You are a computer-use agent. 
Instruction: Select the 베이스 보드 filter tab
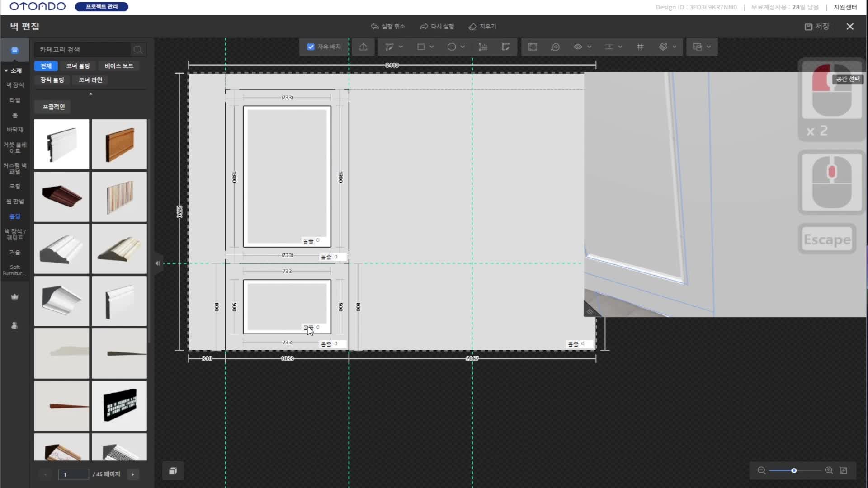[118, 66]
